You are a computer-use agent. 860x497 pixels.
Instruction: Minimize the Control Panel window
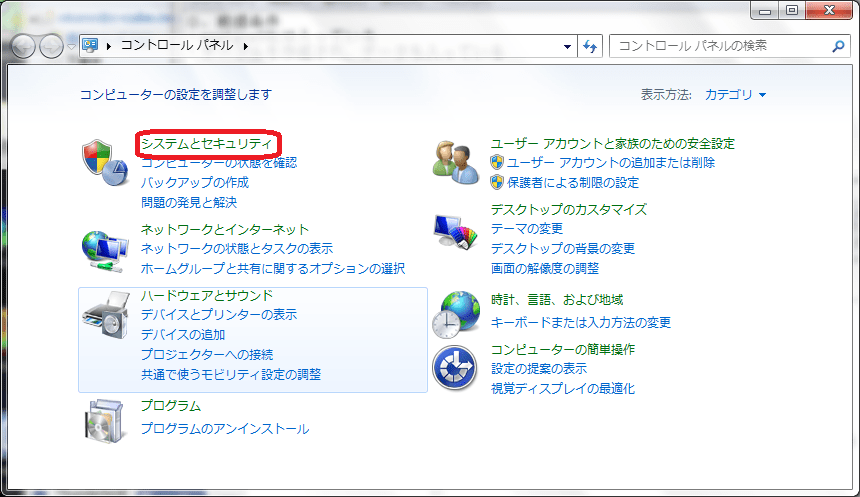765,10
